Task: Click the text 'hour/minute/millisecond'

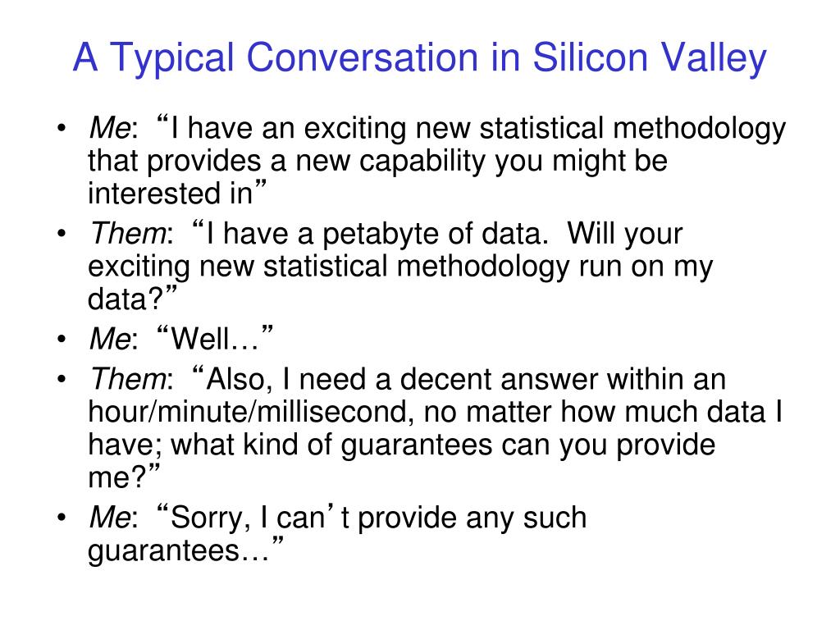Action: [251, 412]
